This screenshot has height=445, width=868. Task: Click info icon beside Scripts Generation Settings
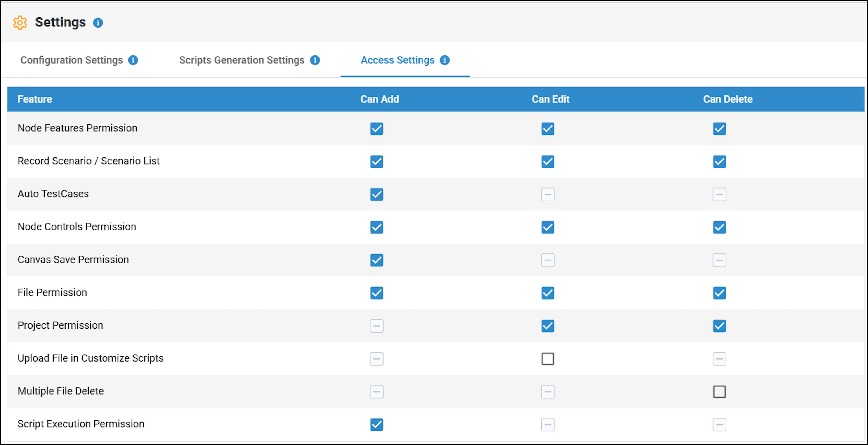click(x=315, y=60)
